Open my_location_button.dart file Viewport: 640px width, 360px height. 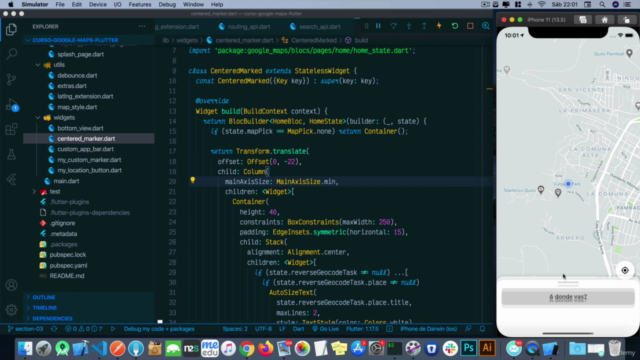tap(89, 170)
